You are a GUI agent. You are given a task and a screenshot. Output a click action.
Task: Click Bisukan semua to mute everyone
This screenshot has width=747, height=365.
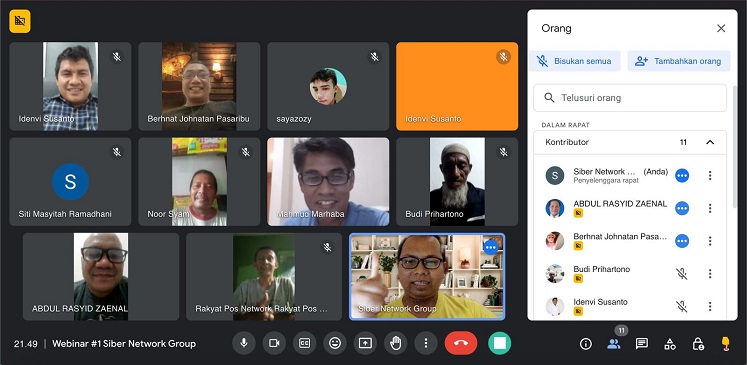point(575,61)
